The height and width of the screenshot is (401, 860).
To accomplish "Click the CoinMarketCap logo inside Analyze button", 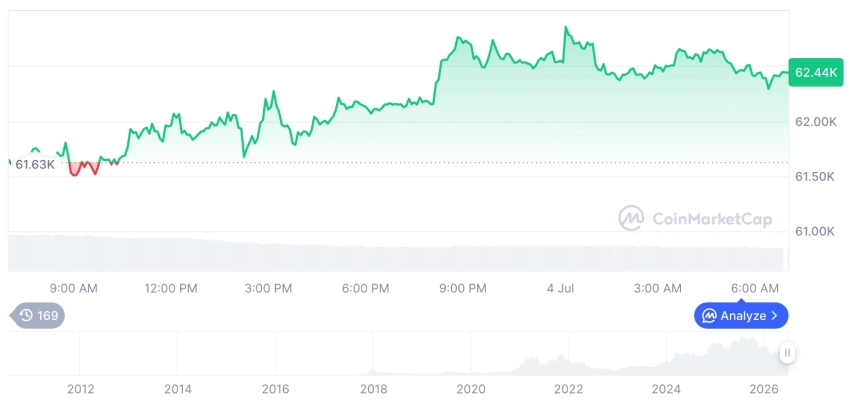I will tap(709, 316).
